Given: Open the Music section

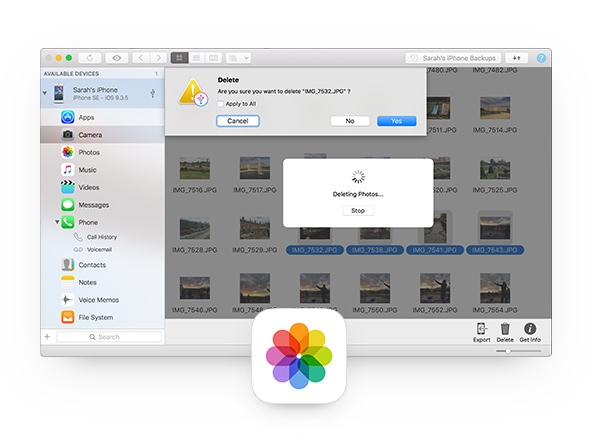Looking at the screenshot, I should tap(103, 169).
